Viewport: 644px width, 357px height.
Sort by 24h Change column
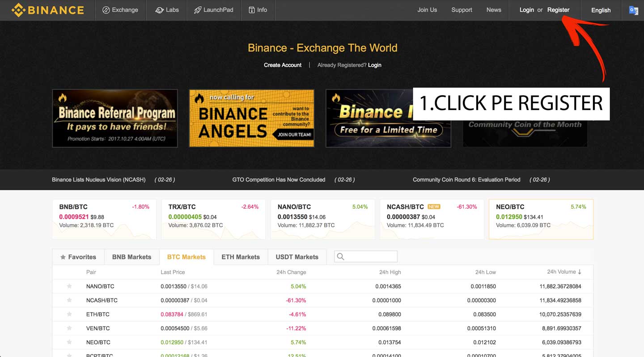(x=291, y=272)
